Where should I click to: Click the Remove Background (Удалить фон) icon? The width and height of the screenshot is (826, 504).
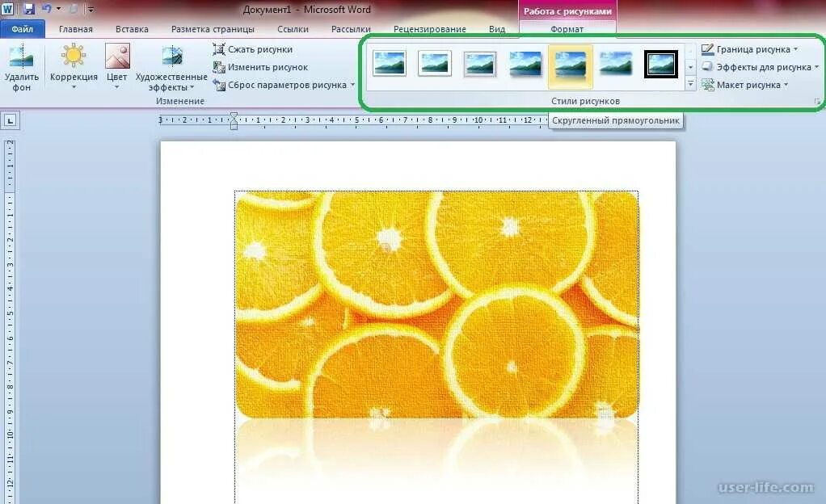pos(21,57)
